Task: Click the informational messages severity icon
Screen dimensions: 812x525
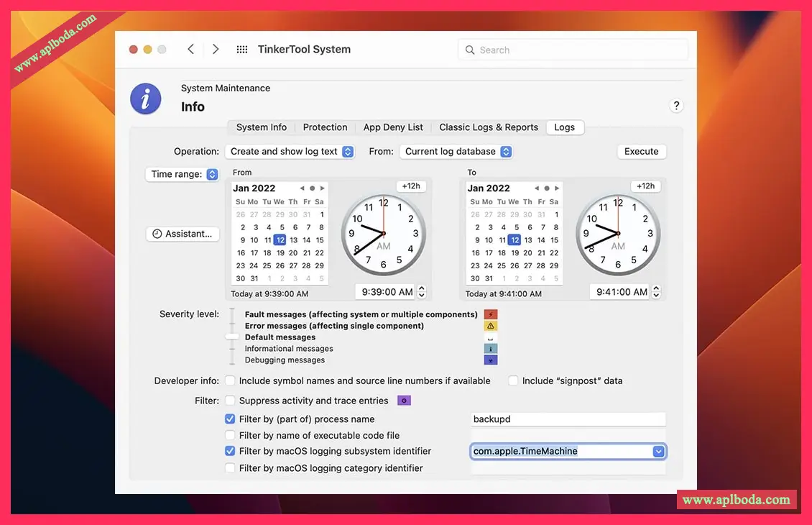Action: [491, 349]
